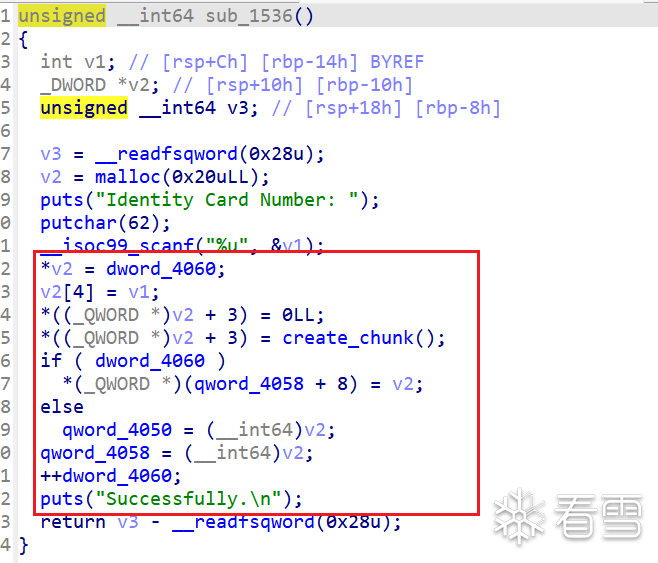Click the [rsp+18h] [rbp-8h] comment
Screen dimensions: 658x563
403,108
